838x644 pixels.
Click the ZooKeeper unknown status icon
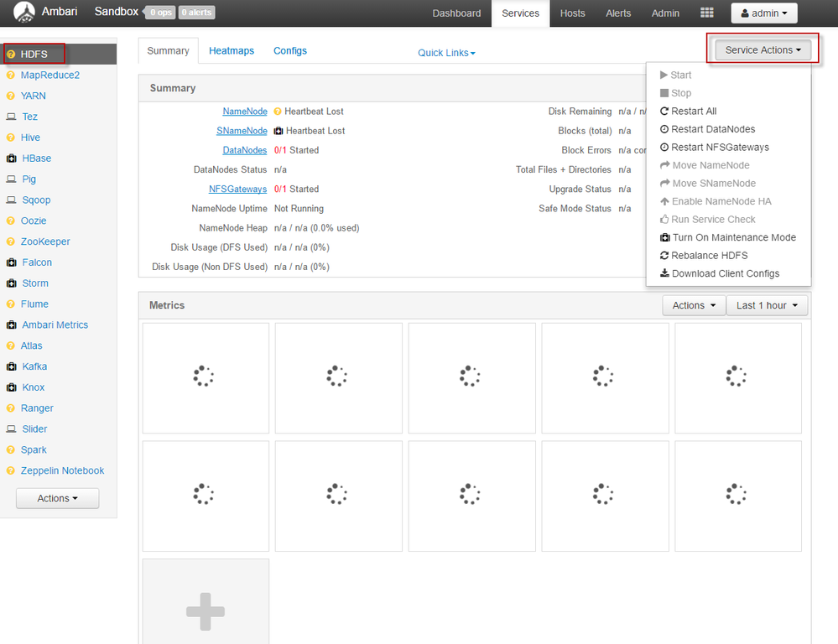point(11,241)
